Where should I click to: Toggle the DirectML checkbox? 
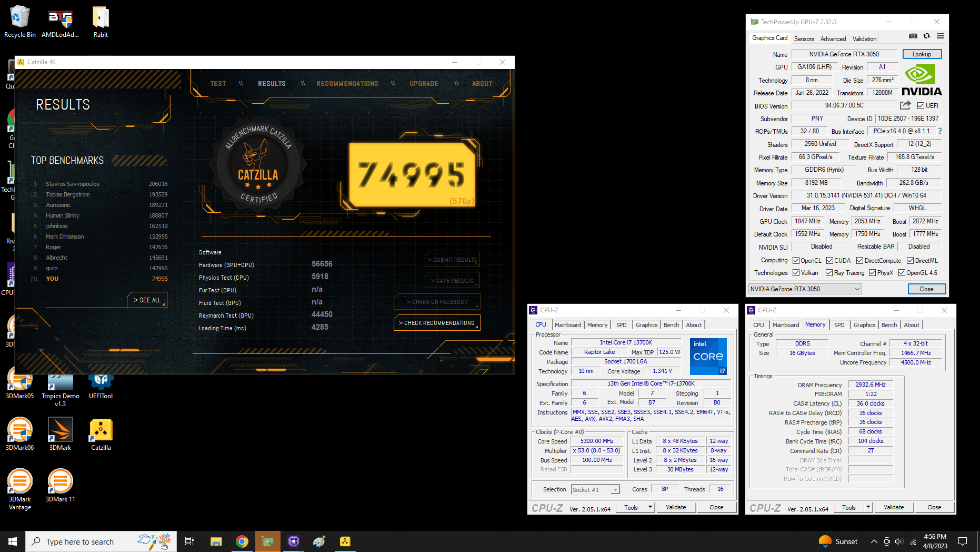click(910, 261)
